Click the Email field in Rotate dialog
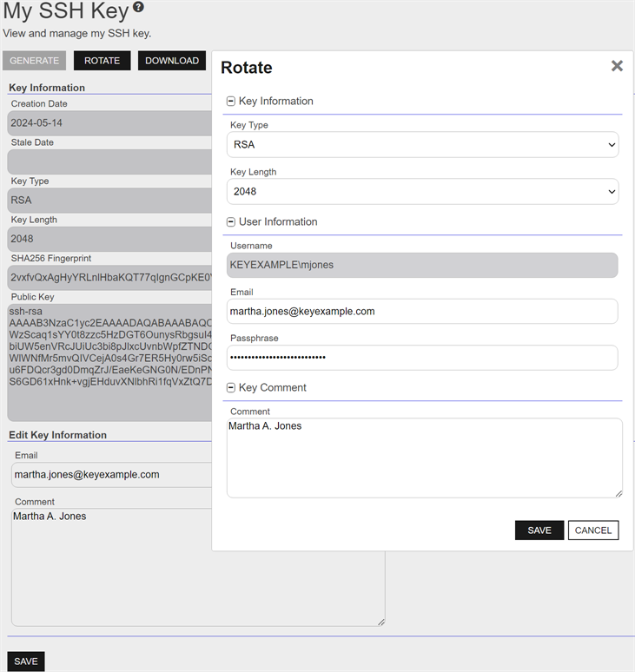The width and height of the screenshot is (635, 672). pos(422,312)
